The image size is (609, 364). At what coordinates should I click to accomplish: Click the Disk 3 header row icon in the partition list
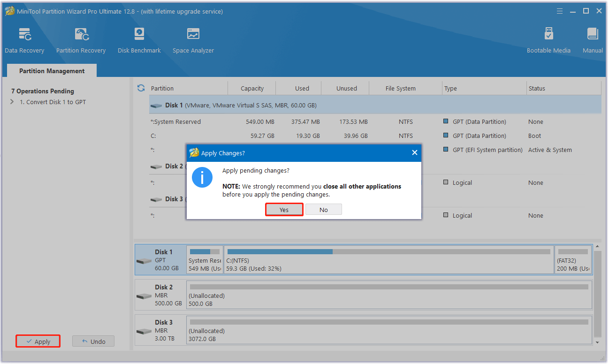pyautogui.click(x=156, y=199)
